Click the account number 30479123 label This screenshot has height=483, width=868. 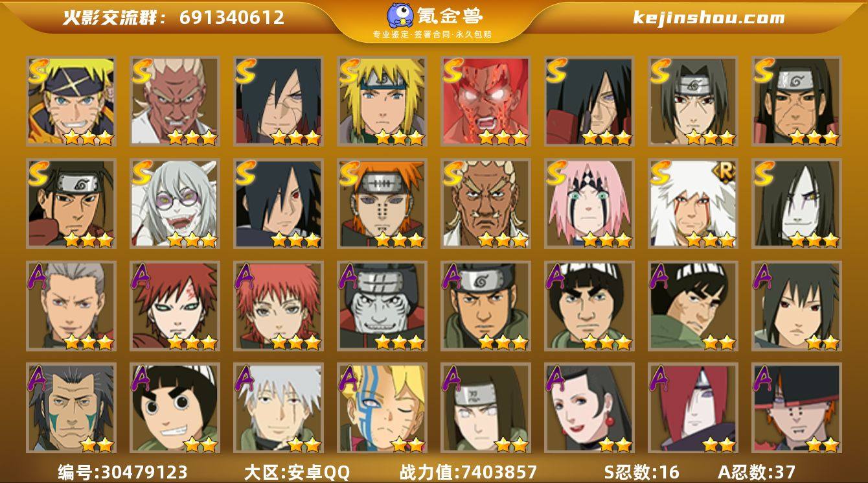click(x=122, y=472)
